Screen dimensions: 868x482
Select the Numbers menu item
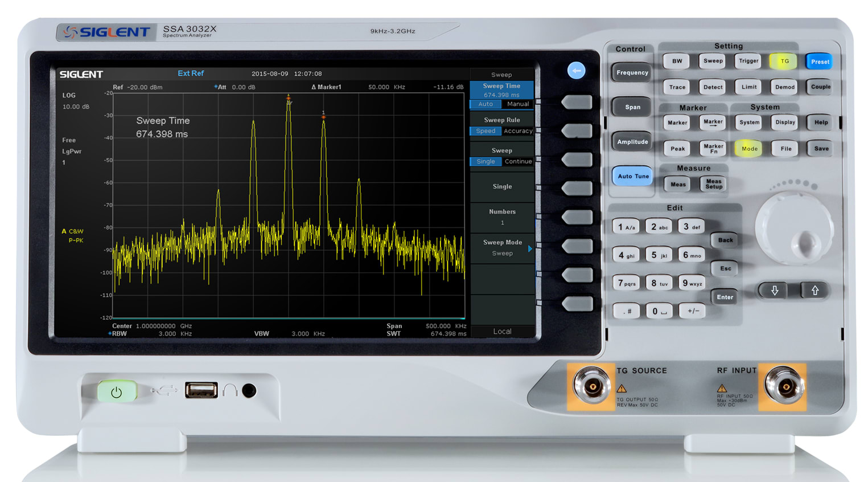point(502,217)
